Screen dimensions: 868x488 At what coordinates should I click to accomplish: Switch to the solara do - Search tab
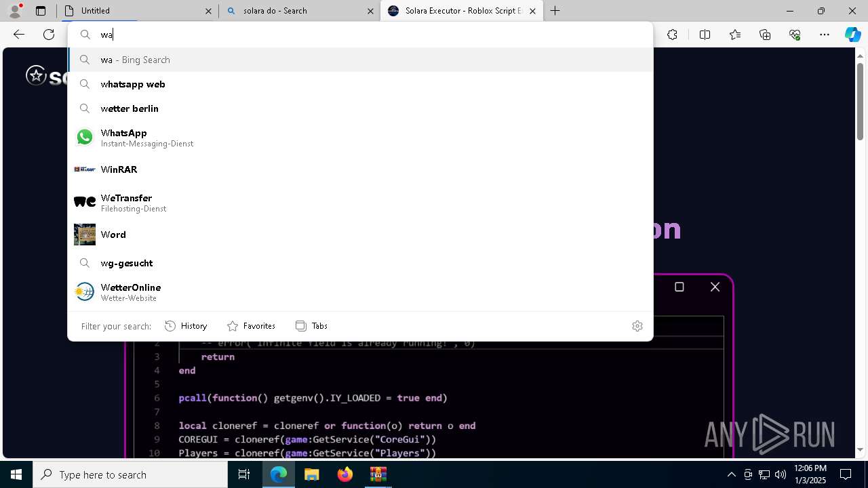pyautogui.click(x=299, y=11)
